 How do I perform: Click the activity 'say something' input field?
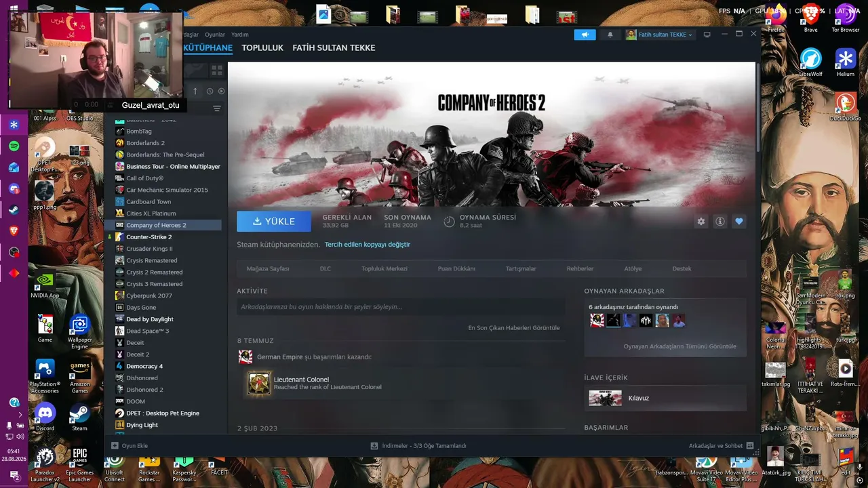coord(401,307)
